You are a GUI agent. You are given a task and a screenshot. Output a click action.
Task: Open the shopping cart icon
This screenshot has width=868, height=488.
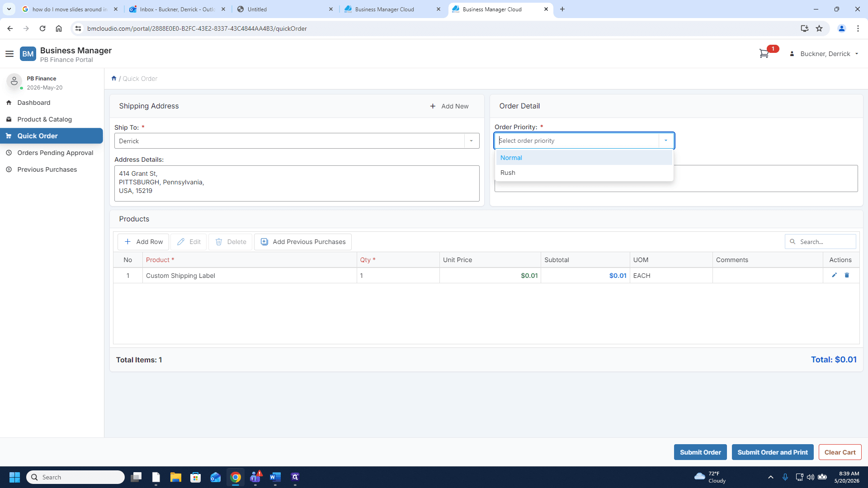coord(764,54)
